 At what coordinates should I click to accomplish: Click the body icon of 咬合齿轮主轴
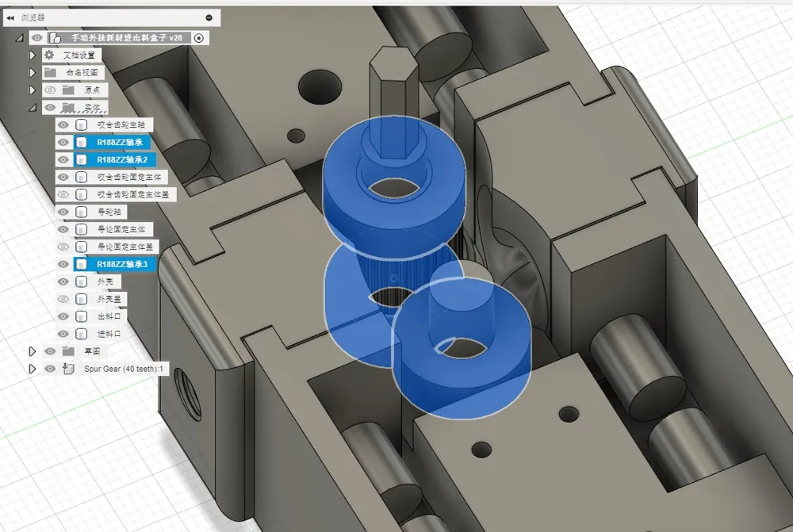[x=81, y=124]
